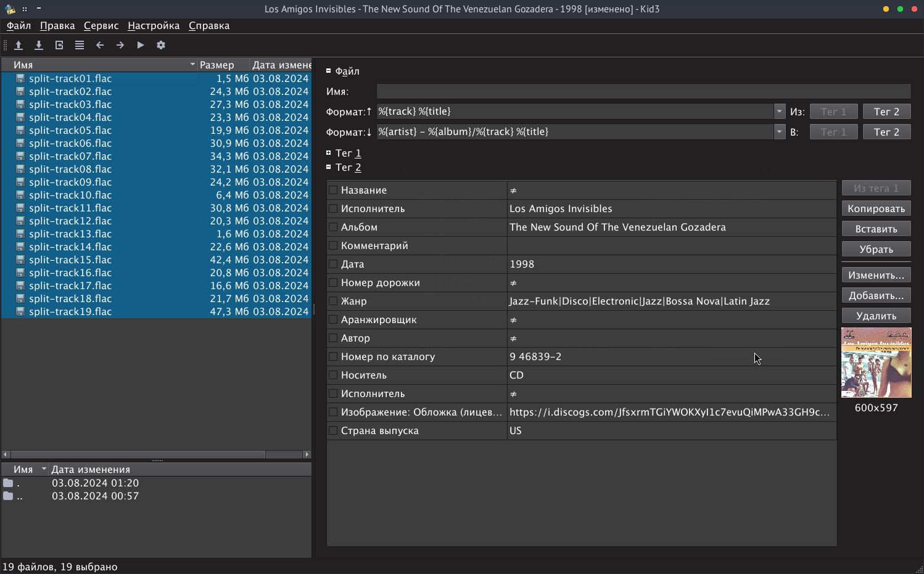Open the Правка menu
This screenshot has width=924, height=574.
click(57, 25)
